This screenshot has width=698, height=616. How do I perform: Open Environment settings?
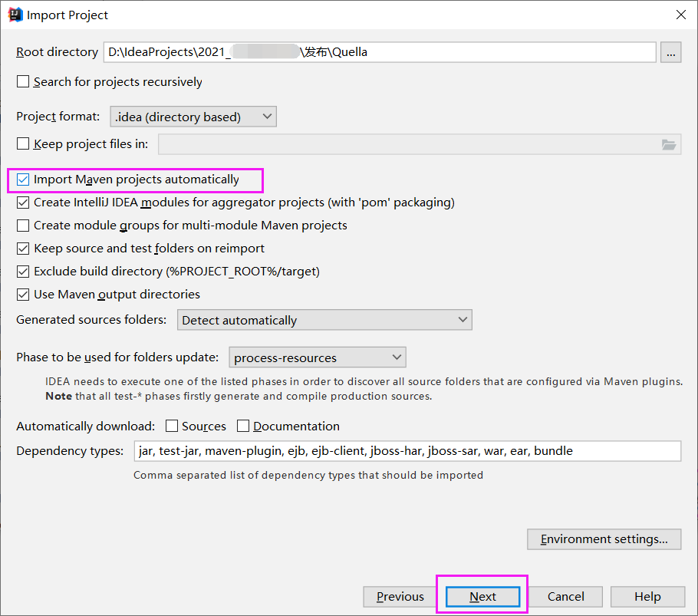coord(604,539)
